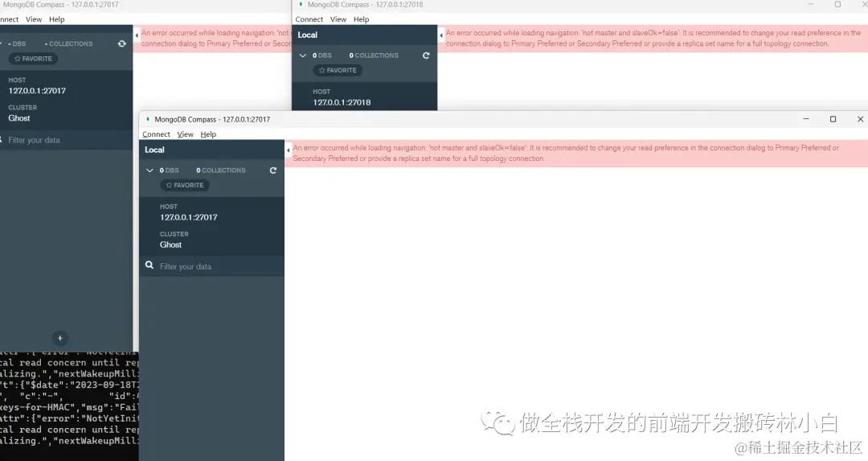Refresh databases in the leftmost Compass window
Image resolution: width=868 pixels, height=461 pixels.
pyautogui.click(x=122, y=43)
